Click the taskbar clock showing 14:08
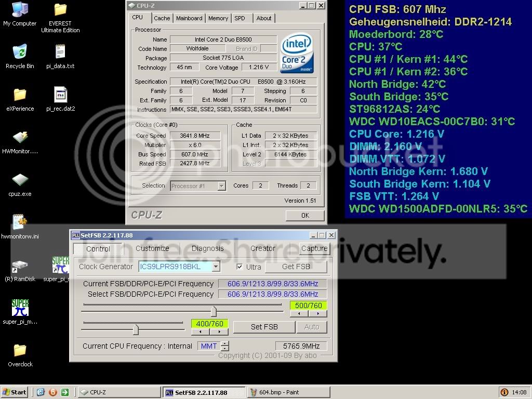This screenshot has height=399, width=532. click(x=519, y=392)
